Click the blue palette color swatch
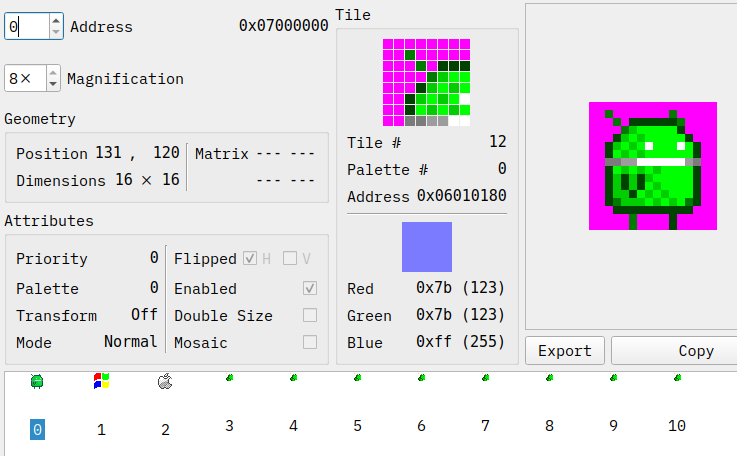Screen dimensions: 737x456 (427, 247)
